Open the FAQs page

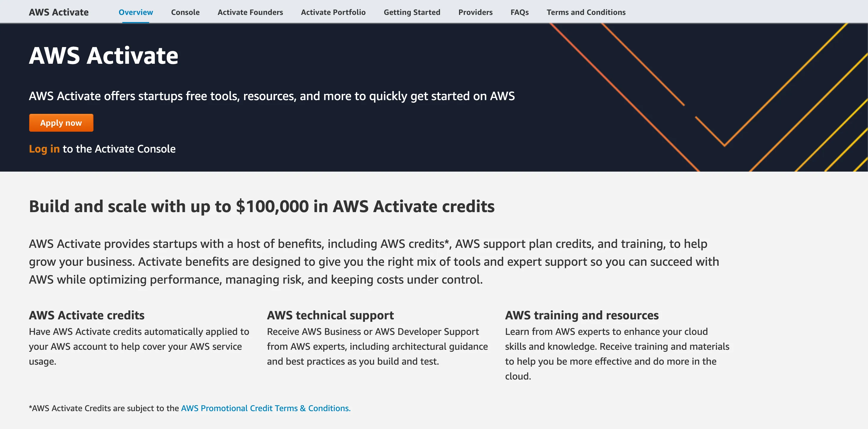pos(519,12)
